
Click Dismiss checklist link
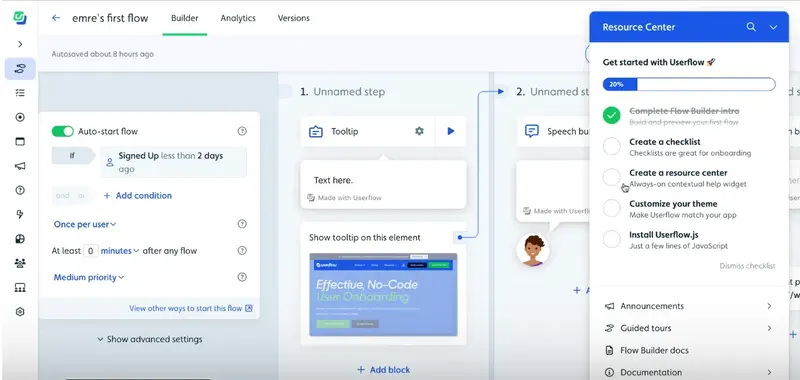pos(747,266)
